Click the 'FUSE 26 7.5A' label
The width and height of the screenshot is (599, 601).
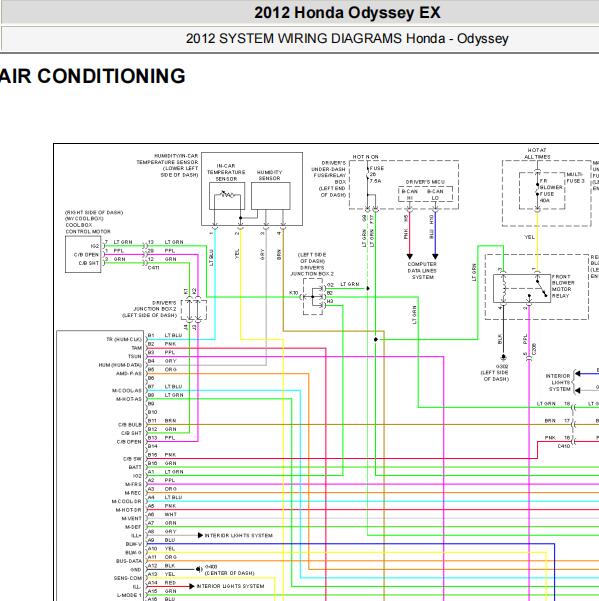(376, 174)
